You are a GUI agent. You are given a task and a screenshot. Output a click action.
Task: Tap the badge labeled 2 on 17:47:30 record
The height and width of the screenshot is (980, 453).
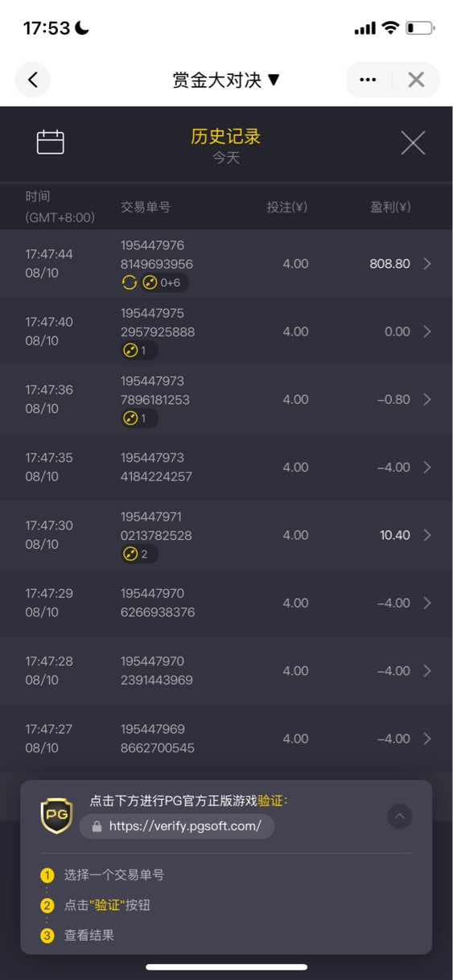point(139,554)
